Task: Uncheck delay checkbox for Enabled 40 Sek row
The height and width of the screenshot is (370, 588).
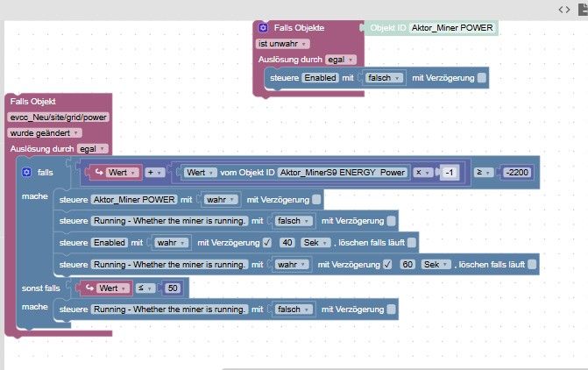Action: click(x=267, y=242)
